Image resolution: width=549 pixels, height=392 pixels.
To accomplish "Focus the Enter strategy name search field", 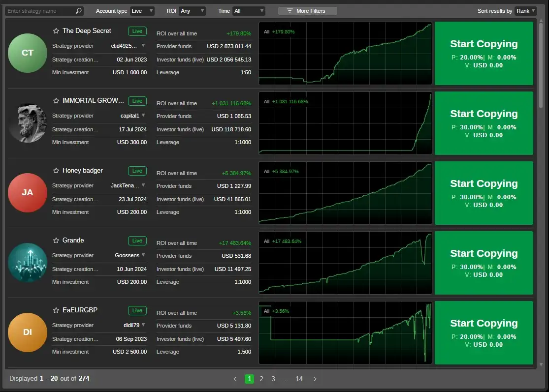I will [39, 11].
